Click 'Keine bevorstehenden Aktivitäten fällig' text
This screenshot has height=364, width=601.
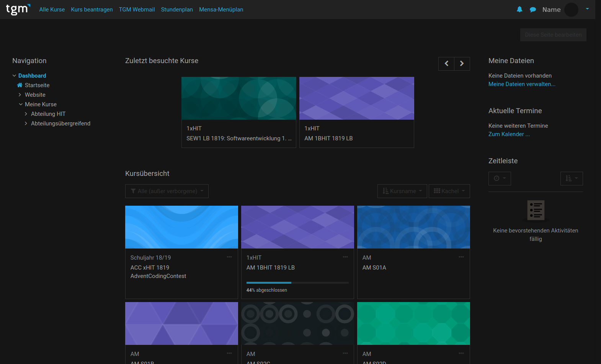click(x=536, y=235)
